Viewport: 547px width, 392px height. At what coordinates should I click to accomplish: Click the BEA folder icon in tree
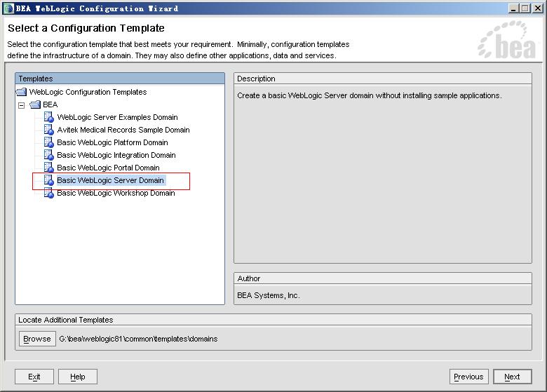pos(35,104)
